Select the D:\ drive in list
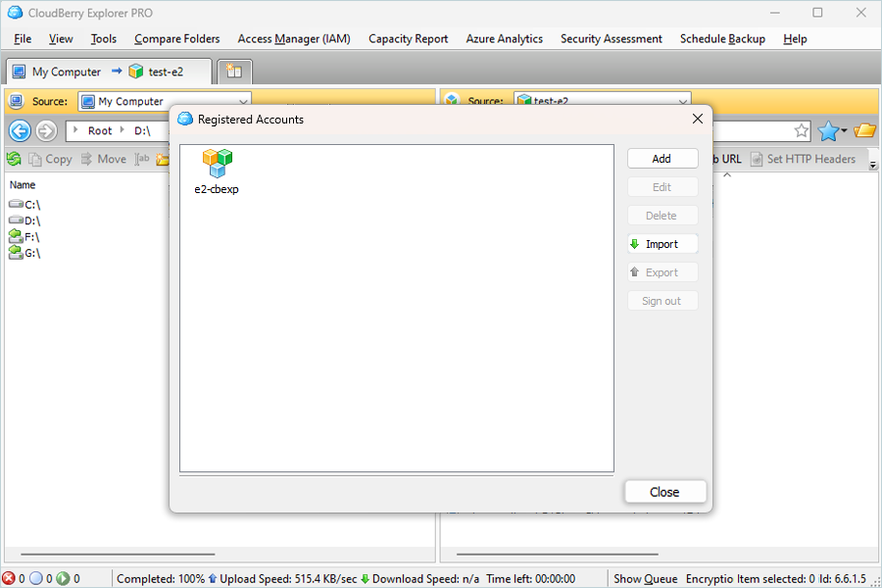 24,220
